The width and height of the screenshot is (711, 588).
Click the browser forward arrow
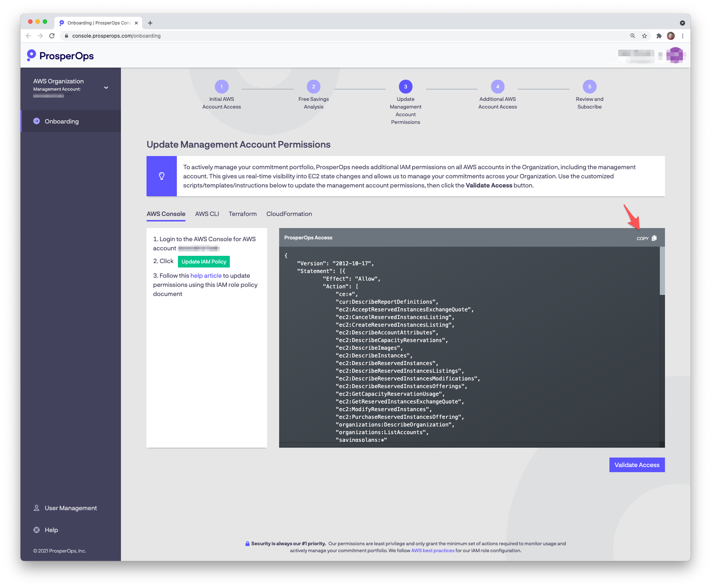pos(40,36)
